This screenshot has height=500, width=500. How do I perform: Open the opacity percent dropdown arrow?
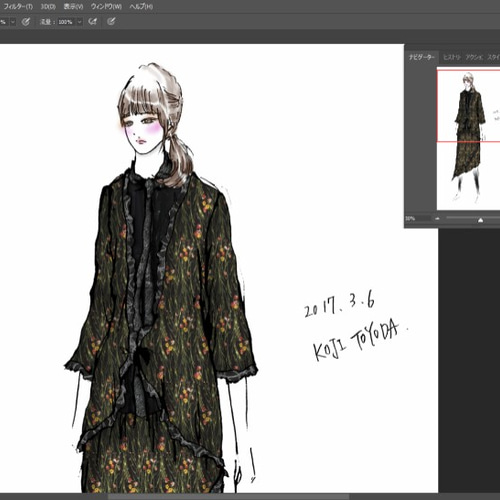(13, 22)
